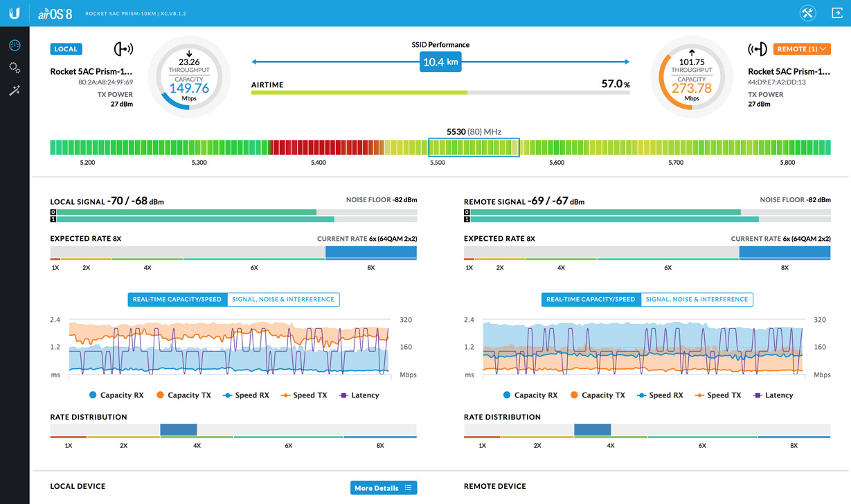Viewport: 851px width, 504px height.
Task: Click chain 0 badge under Remote Signal
Action: point(467,213)
